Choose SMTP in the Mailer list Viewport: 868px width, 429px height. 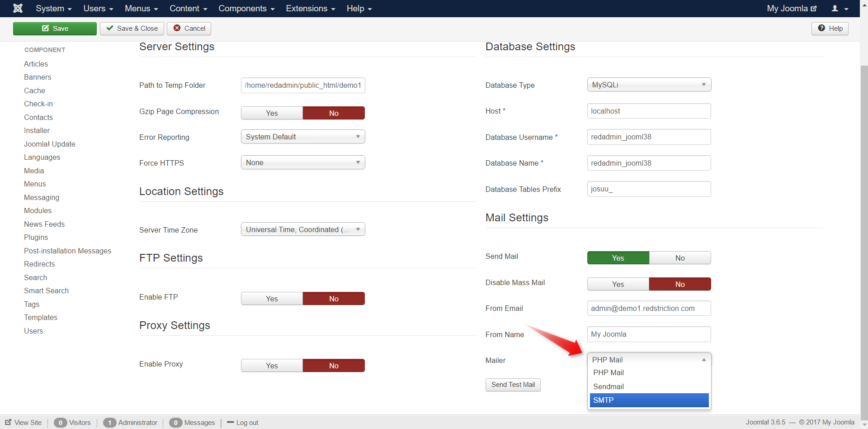649,400
